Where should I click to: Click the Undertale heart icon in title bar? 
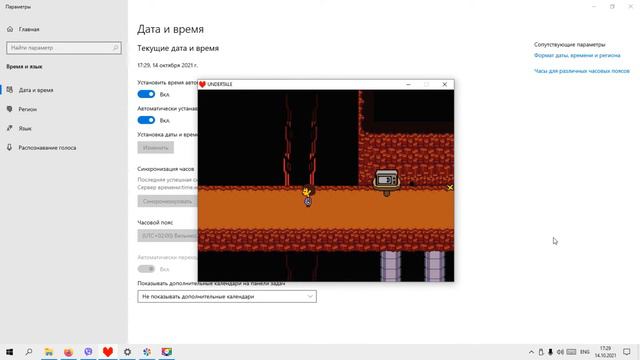202,84
